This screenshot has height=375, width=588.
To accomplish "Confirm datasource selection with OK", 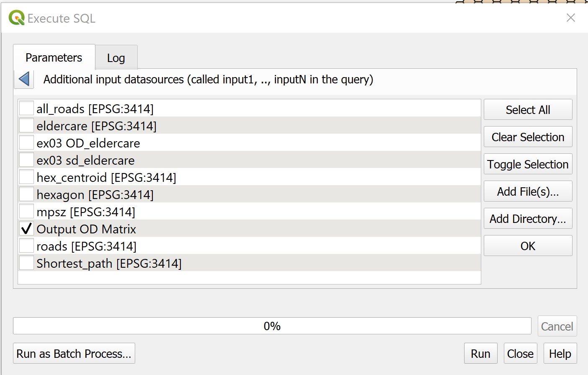I will coord(528,246).
